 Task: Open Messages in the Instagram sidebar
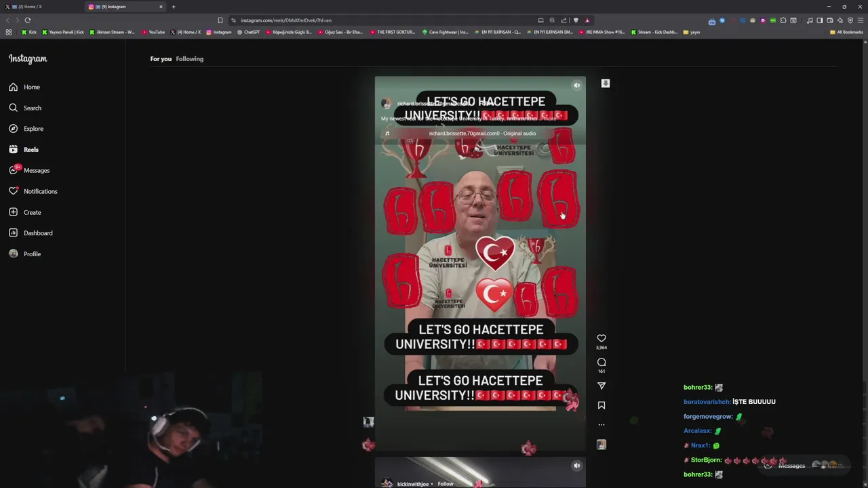[29, 170]
